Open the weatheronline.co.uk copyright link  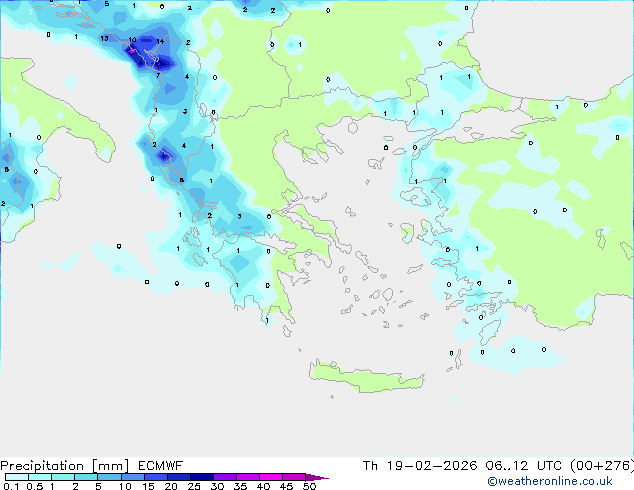click(x=550, y=481)
